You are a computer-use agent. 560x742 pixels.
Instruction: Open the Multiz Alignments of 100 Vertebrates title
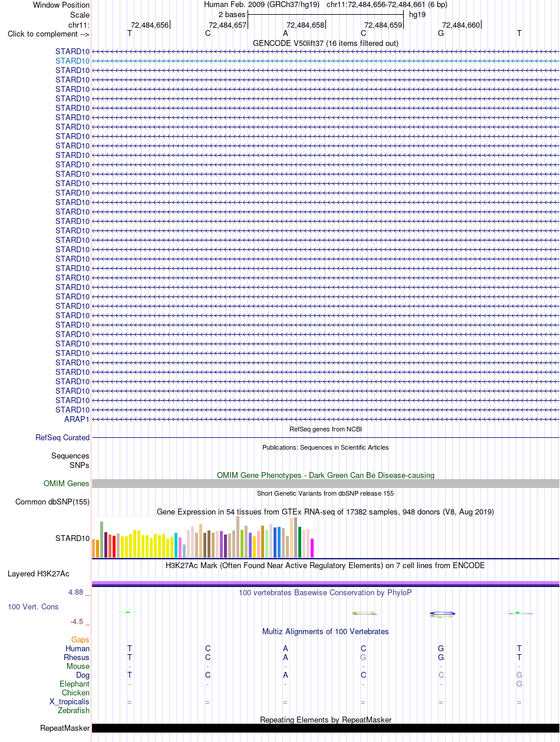pyautogui.click(x=325, y=631)
